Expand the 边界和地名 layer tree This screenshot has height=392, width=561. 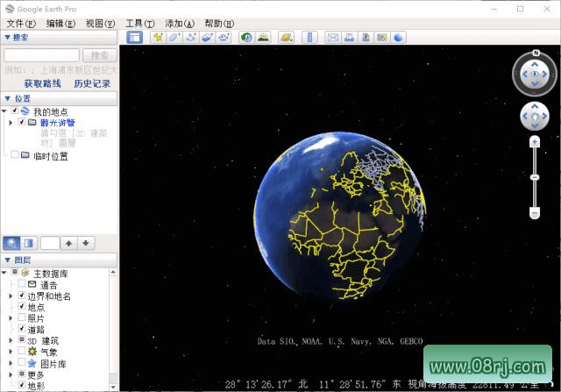click(10, 296)
